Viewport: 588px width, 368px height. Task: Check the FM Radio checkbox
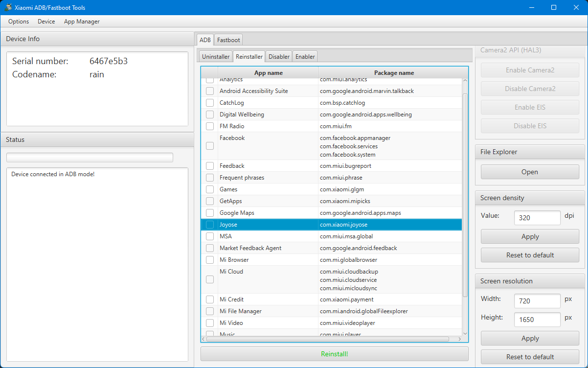click(210, 126)
